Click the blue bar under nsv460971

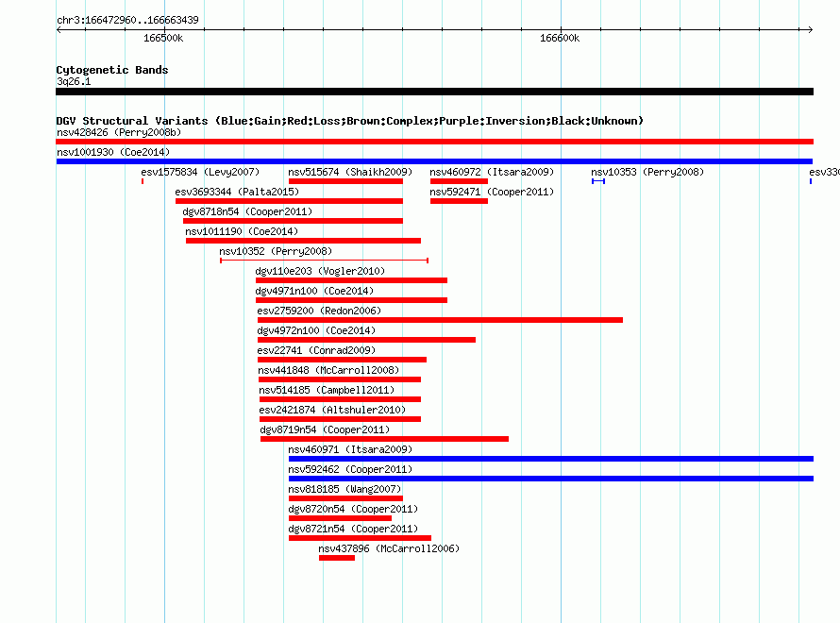551,459
